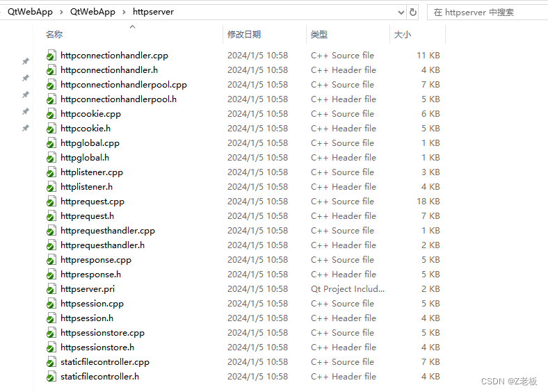
Task: Click the httpsessionstore.cpp file icon
Action: tap(51, 333)
